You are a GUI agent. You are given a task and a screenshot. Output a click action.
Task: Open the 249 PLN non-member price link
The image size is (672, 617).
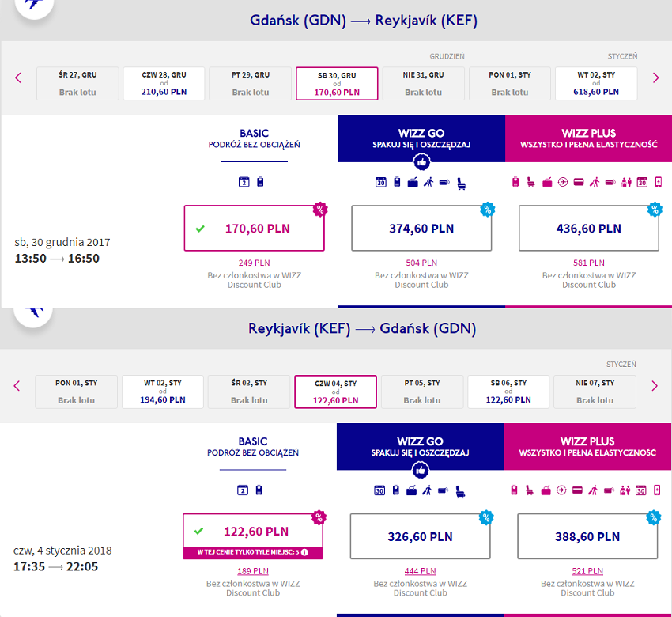point(254,263)
